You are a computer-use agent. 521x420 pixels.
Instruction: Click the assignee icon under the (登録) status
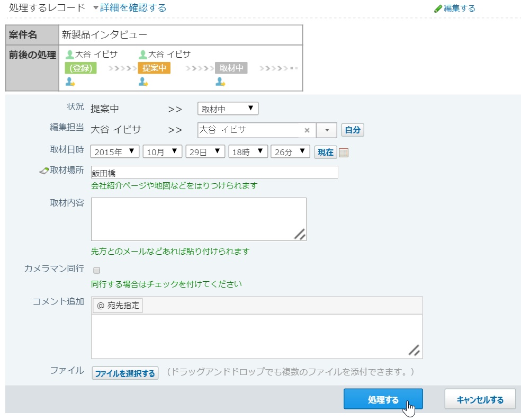(70, 82)
